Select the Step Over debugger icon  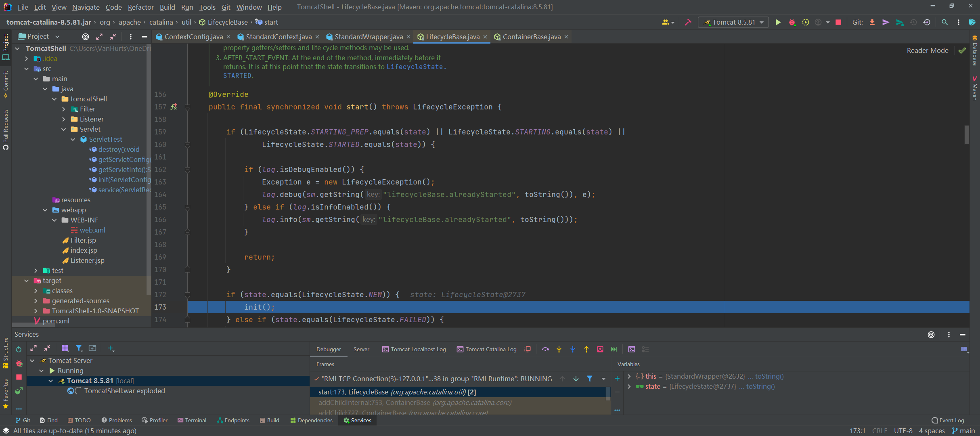click(x=546, y=349)
